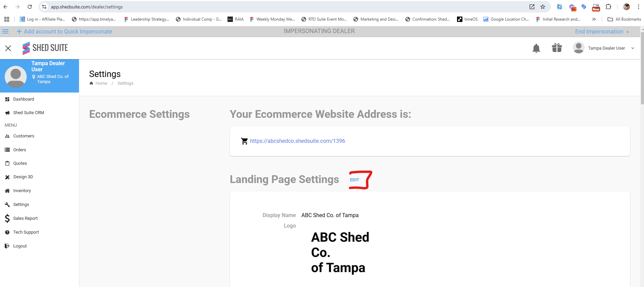Bookmark this page with the star icon
The image size is (644, 287).
(543, 7)
